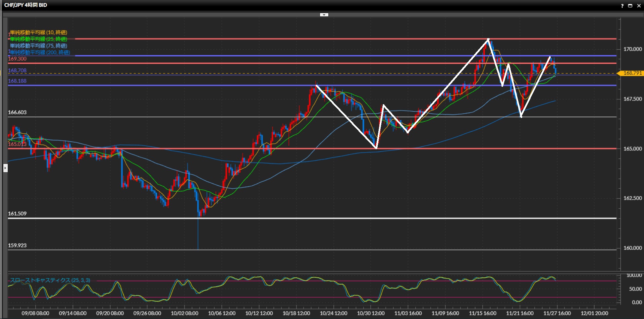
Task: Click the 159.923 horizontal line label
Action: [x=17, y=246]
